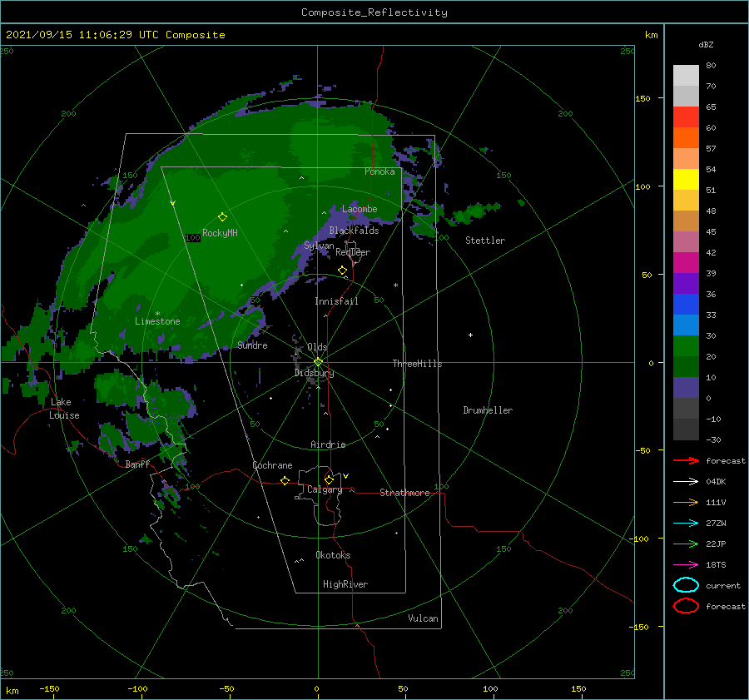Click the light gray 70-80 dBZ swatch
This screenshot has height=700, width=749.
(686, 75)
